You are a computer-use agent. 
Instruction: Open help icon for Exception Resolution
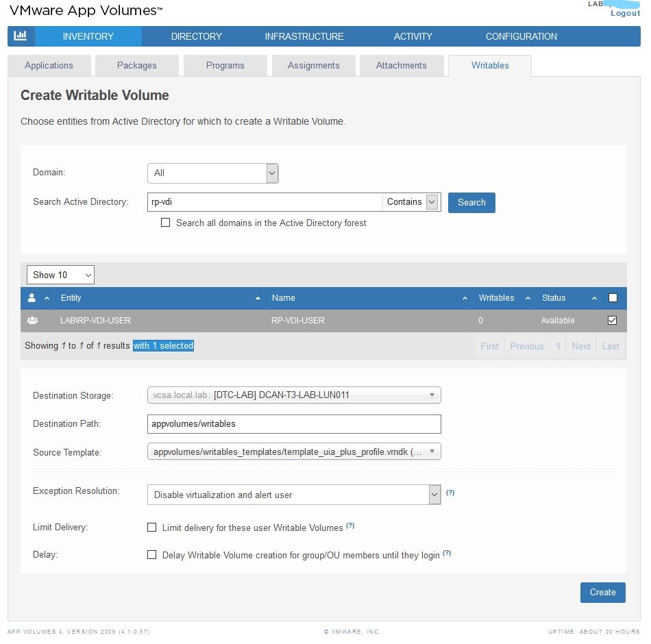(x=450, y=493)
